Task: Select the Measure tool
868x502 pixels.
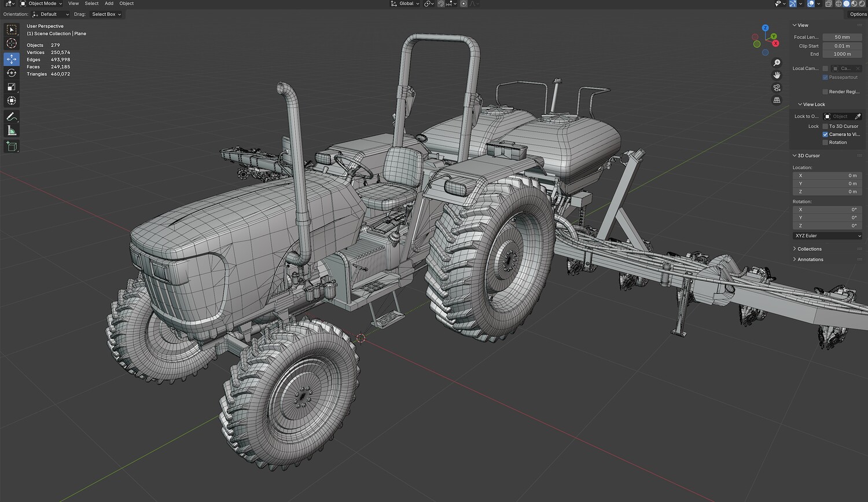Action: pyautogui.click(x=12, y=131)
